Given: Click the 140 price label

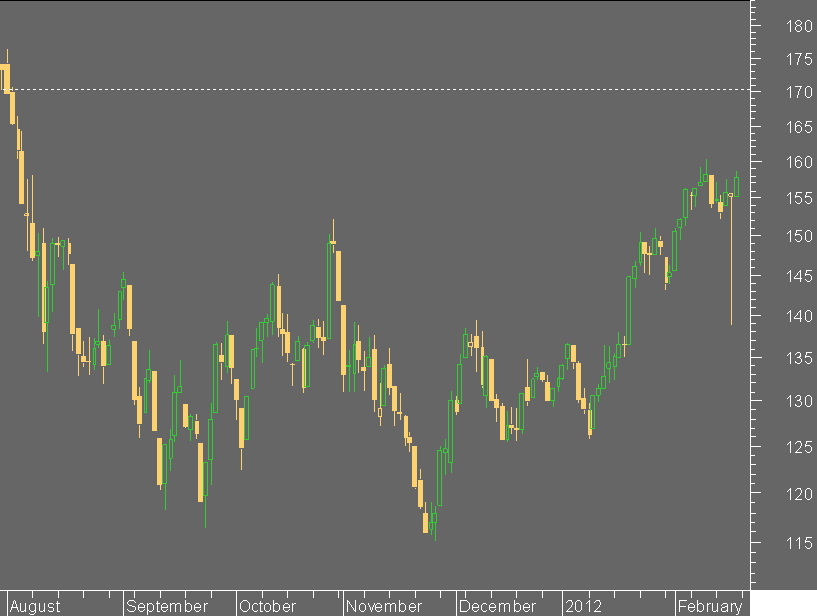Looking at the screenshot, I should 799,316.
